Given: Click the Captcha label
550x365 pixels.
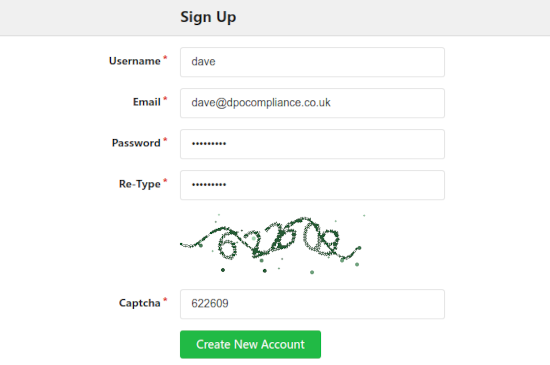Looking at the screenshot, I should click(x=140, y=303).
